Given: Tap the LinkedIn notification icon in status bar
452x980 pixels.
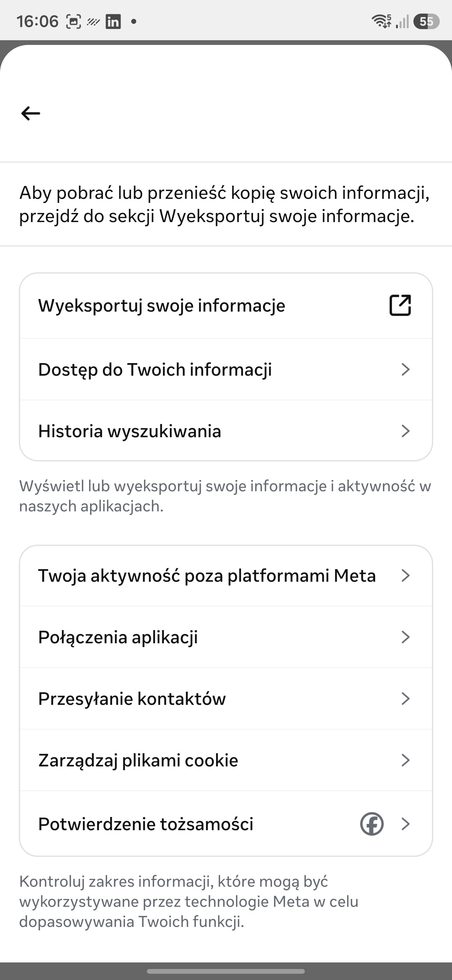Looking at the screenshot, I should click(113, 22).
